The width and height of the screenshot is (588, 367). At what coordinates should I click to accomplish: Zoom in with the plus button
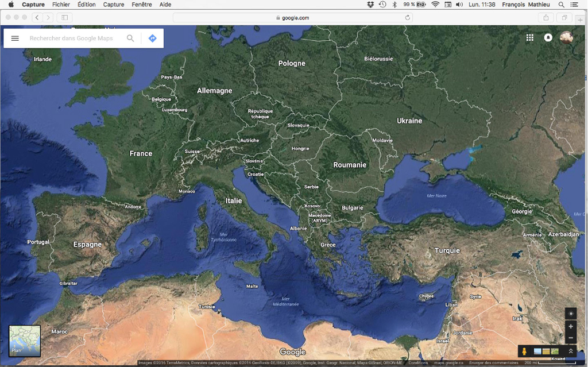pos(570,326)
